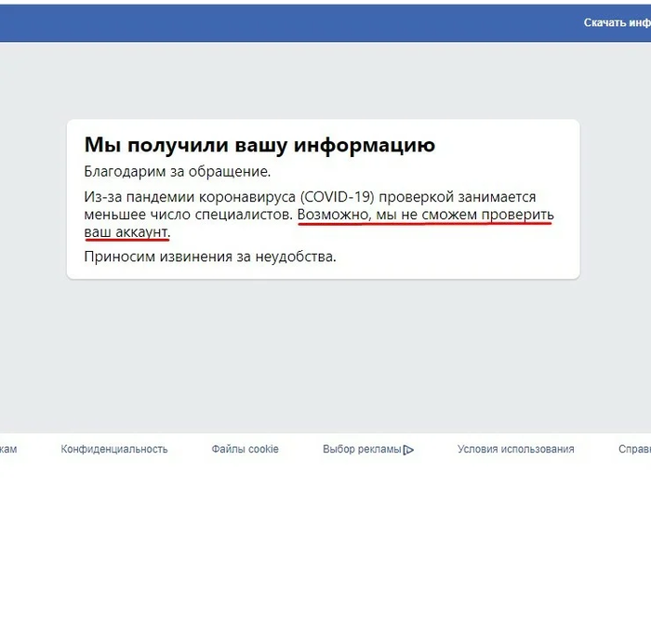This screenshot has height=644, width=651.
Task: Click the Выбор рекламы footer link
Action: tap(362, 449)
